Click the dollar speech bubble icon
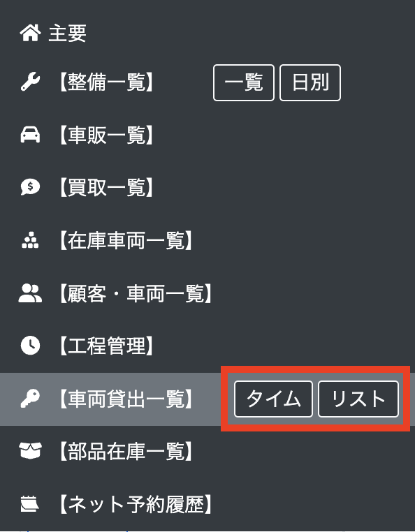Screen dimensions: 415x532 click(30, 187)
